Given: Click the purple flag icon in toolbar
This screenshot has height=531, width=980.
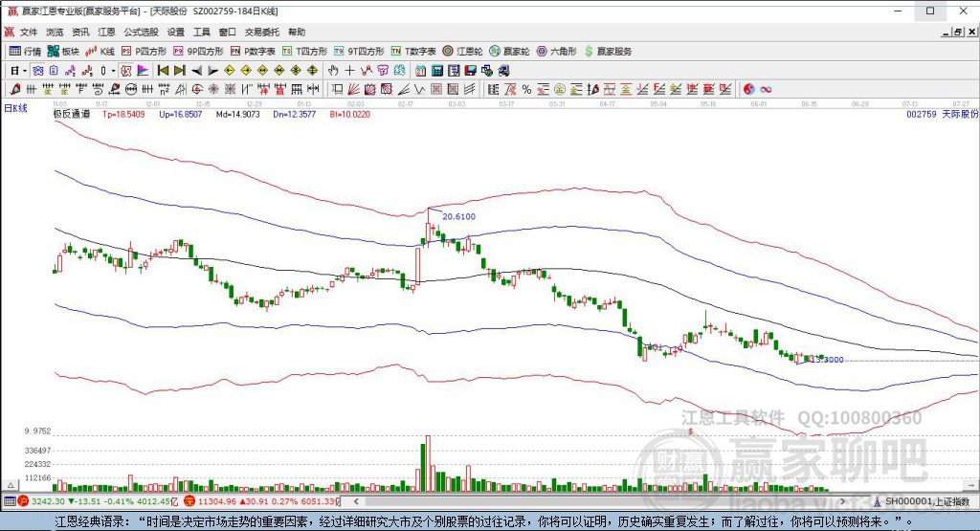Looking at the screenshot, I should click(143, 71).
